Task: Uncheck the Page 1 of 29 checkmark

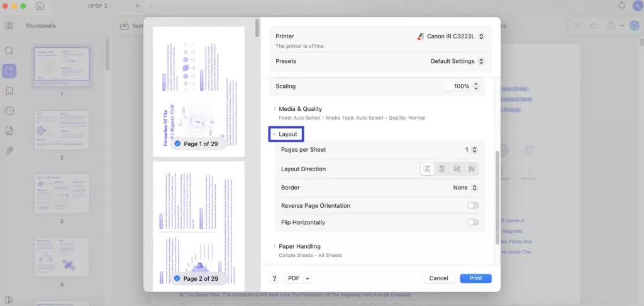Action: pos(177,144)
